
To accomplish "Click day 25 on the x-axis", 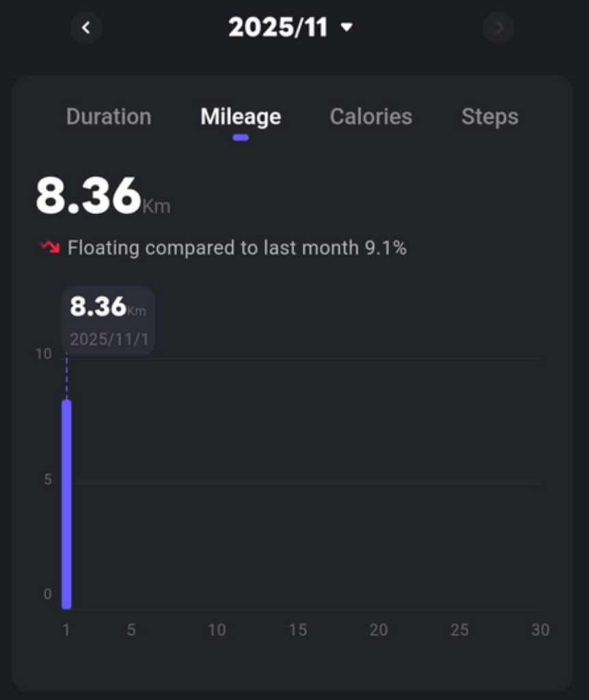I will [x=460, y=630].
